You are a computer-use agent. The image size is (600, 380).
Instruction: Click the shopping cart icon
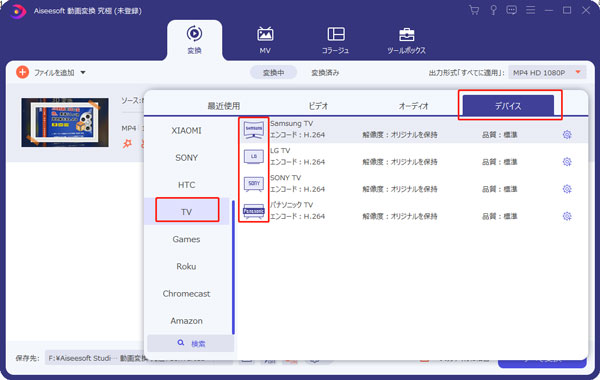(x=474, y=10)
